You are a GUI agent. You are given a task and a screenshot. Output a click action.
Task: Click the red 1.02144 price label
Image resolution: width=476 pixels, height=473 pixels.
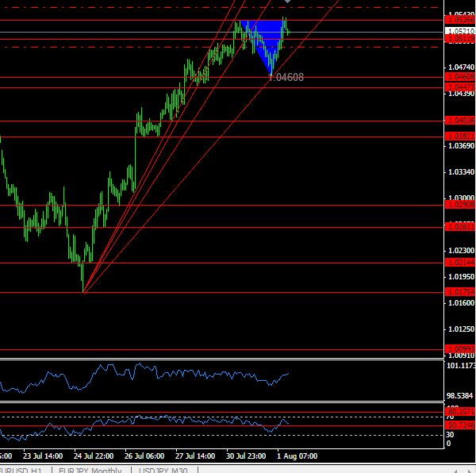pyautogui.click(x=460, y=263)
